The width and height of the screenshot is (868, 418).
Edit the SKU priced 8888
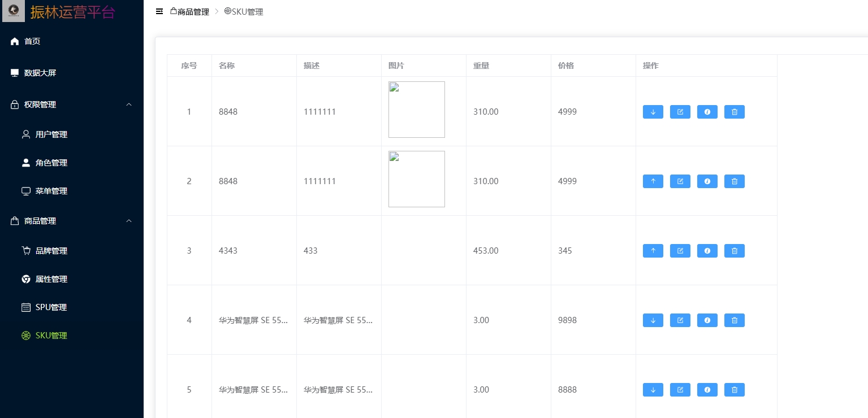[x=680, y=390]
